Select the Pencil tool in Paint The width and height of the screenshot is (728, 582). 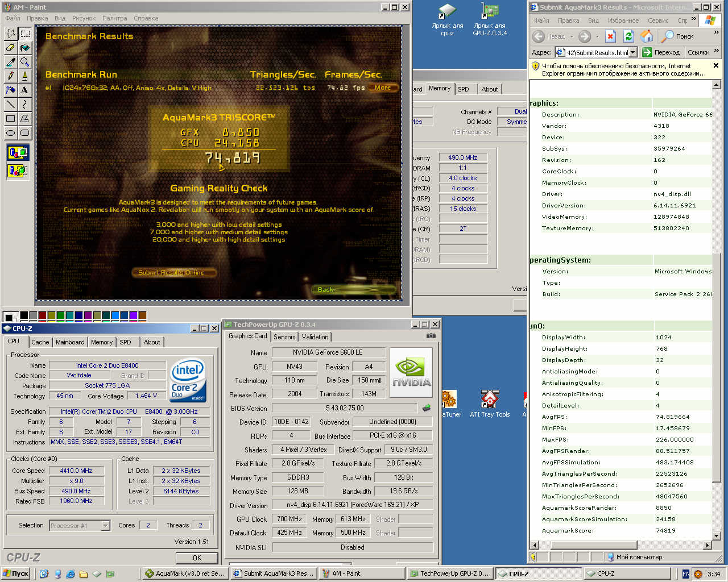(x=10, y=76)
